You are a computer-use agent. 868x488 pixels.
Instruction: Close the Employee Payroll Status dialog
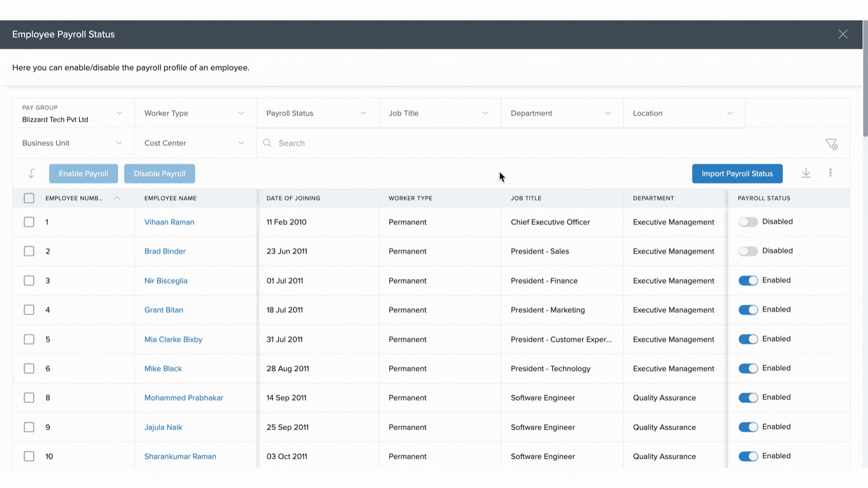pos(843,34)
